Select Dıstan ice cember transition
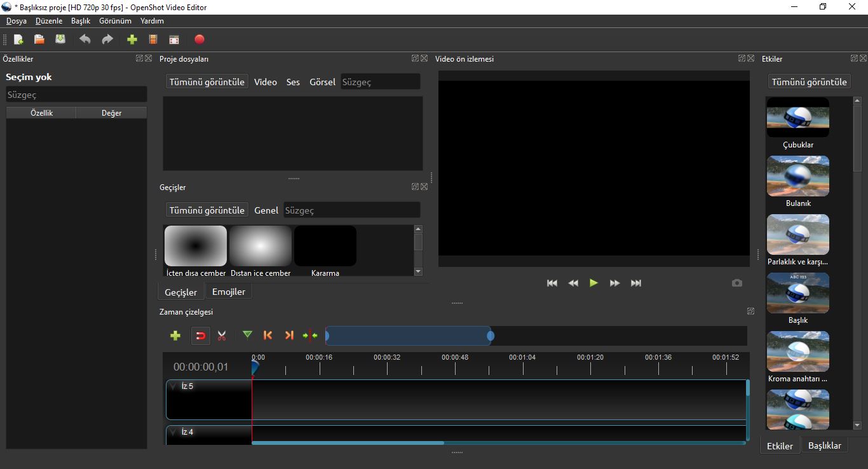The image size is (868, 469). [261, 251]
